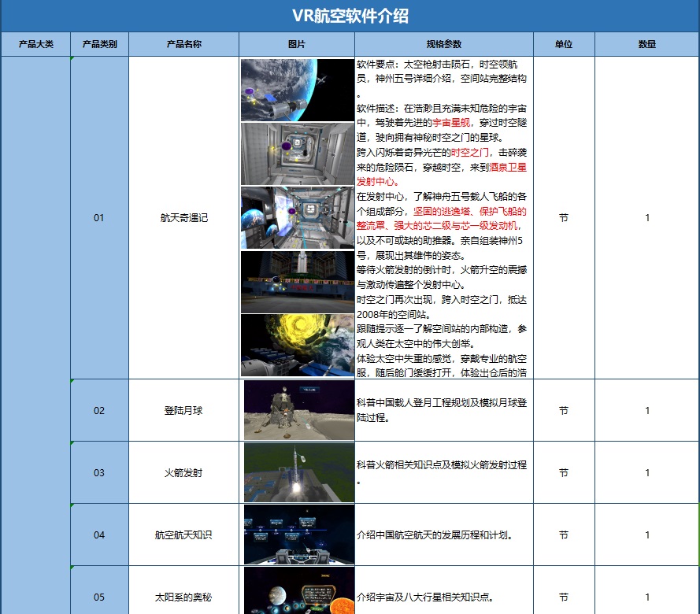700x614 pixels.
Task: Select description 科普中国载人登月工程规划
Action: [444, 411]
